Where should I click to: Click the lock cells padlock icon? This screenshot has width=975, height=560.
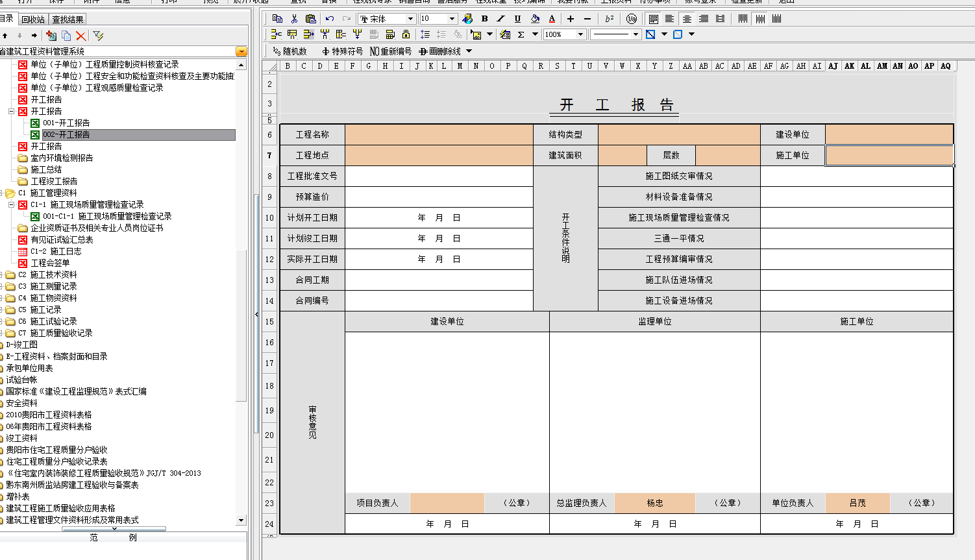406,34
